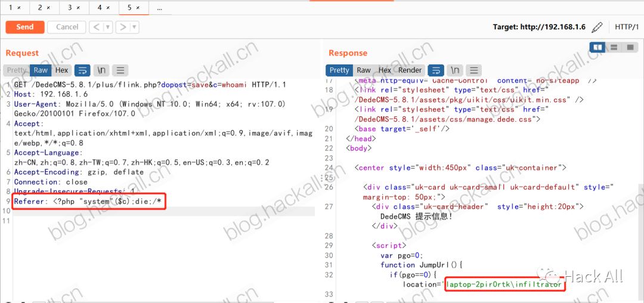
Task: Select Repeater tab 5
Action: 134,7
